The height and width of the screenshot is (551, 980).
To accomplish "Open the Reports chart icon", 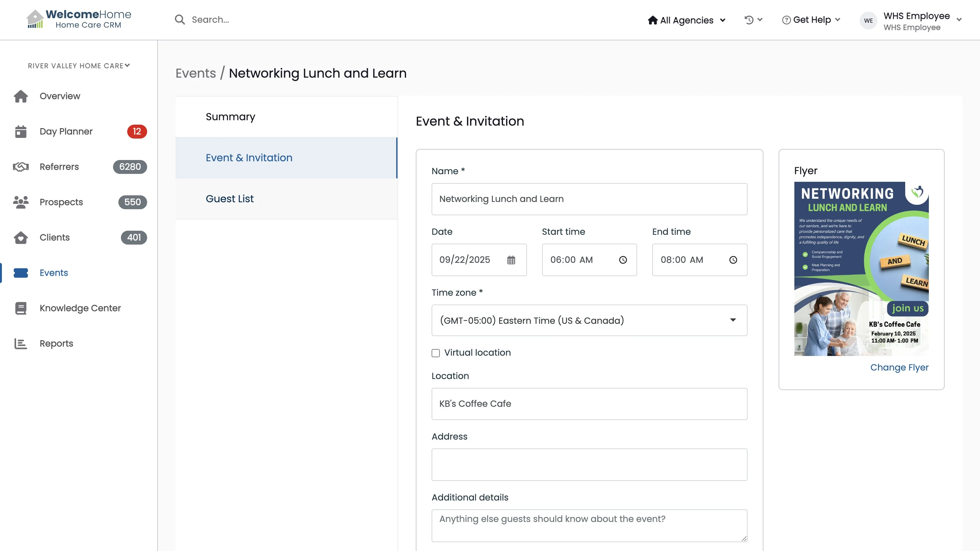I will tap(21, 344).
